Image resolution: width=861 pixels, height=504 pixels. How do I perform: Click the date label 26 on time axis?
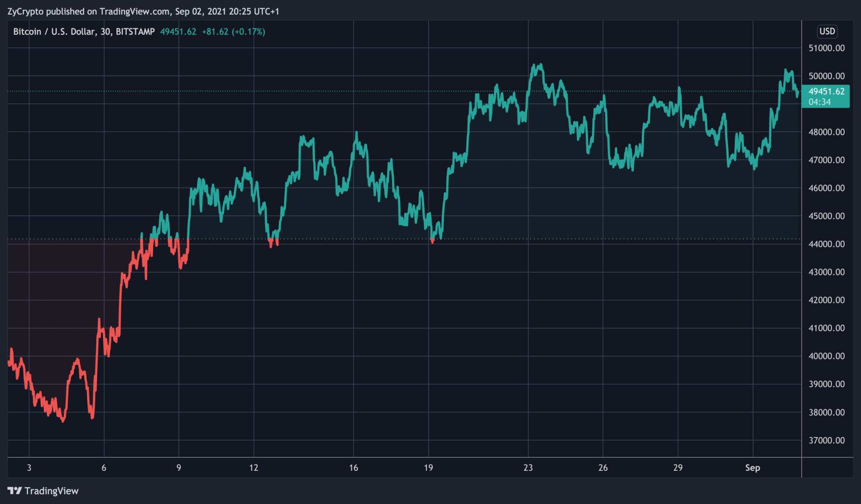click(x=603, y=467)
